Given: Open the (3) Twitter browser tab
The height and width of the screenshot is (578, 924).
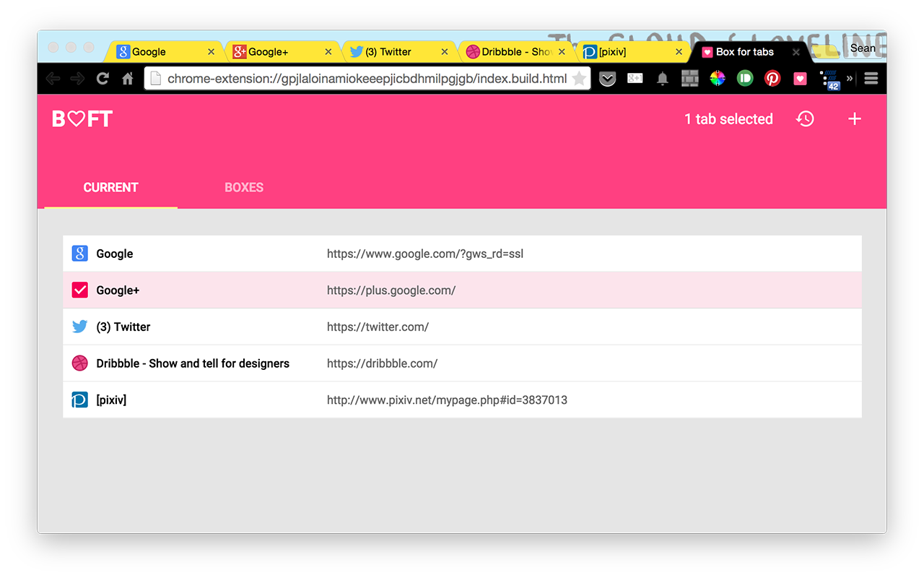Looking at the screenshot, I should [398, 52].
